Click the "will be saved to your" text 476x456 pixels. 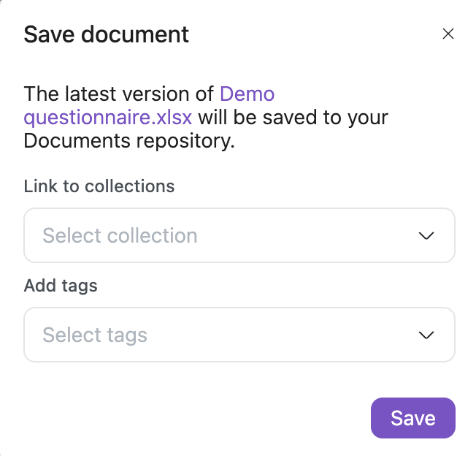[293, 117]
